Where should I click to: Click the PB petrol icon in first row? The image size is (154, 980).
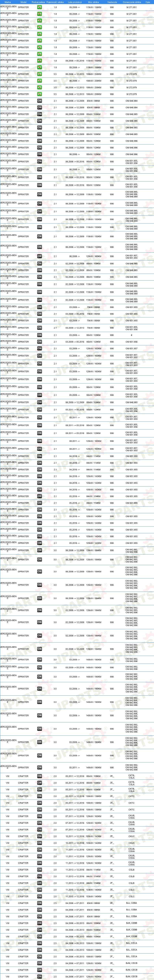39,7
